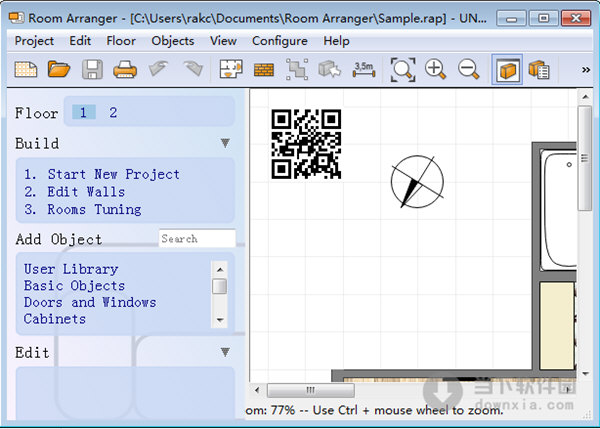Open a project with the folder icon
The image size is (600, 429).
(59, 69)
